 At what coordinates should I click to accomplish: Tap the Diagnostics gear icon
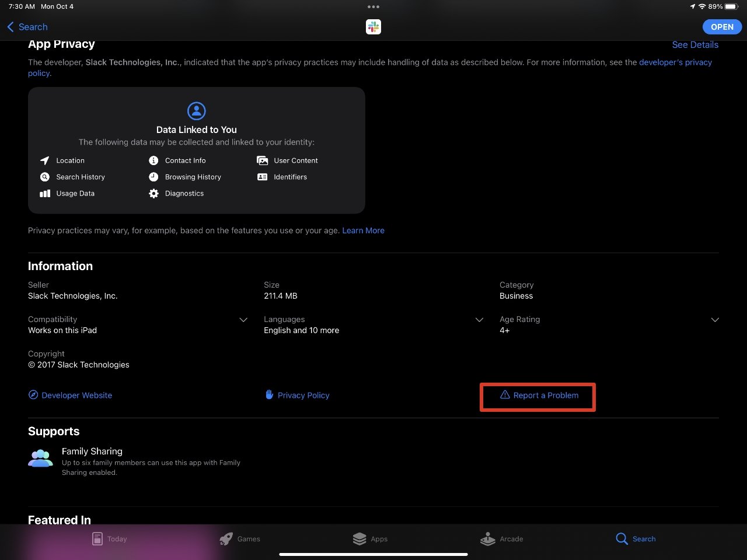[153, 194]
